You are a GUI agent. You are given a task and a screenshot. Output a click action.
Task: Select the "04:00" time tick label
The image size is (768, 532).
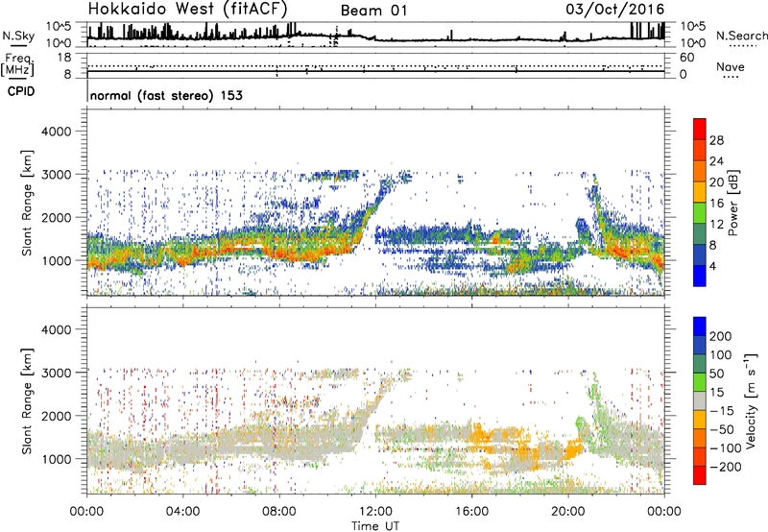[182, 512]
